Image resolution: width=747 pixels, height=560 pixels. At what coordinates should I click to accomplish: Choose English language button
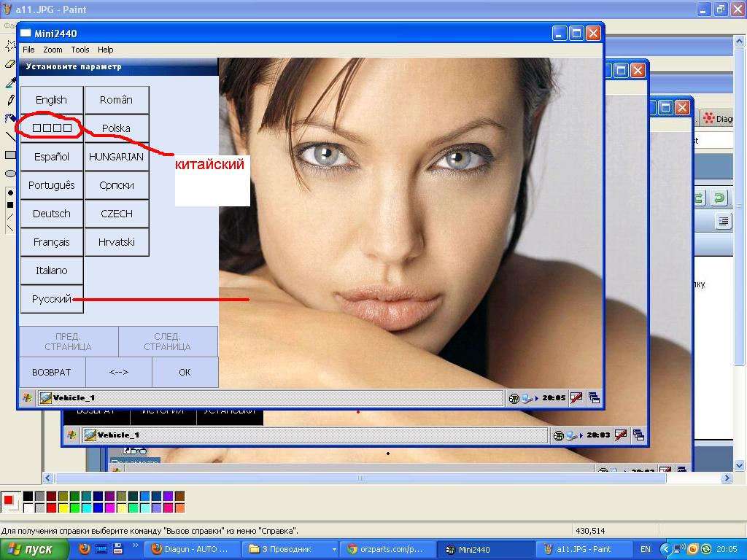52,100
